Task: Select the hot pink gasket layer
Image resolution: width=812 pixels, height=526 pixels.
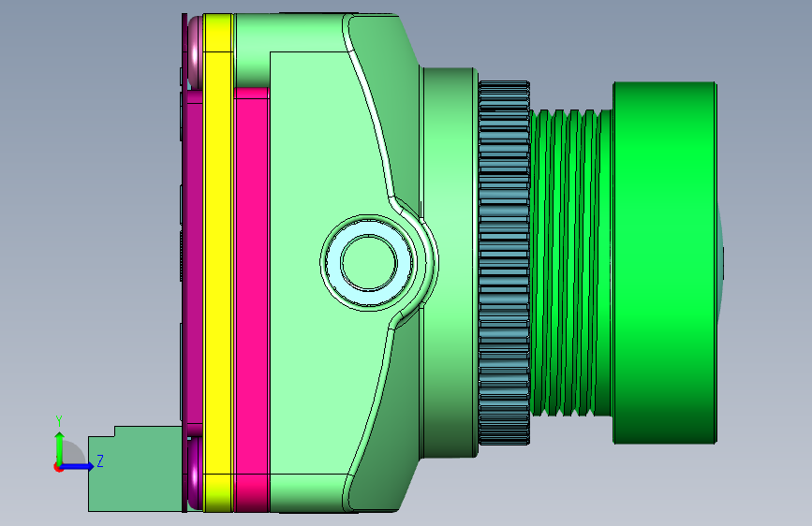Action: pyautogui.click(x=252, y=300)
